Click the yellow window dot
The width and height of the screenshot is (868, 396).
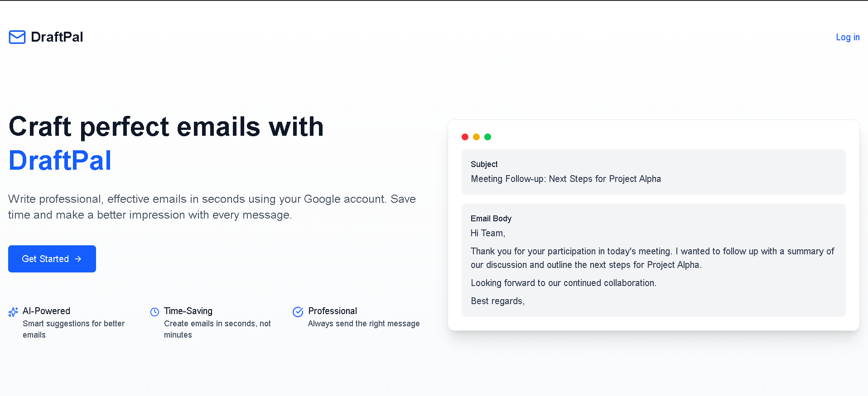point(476,137)
